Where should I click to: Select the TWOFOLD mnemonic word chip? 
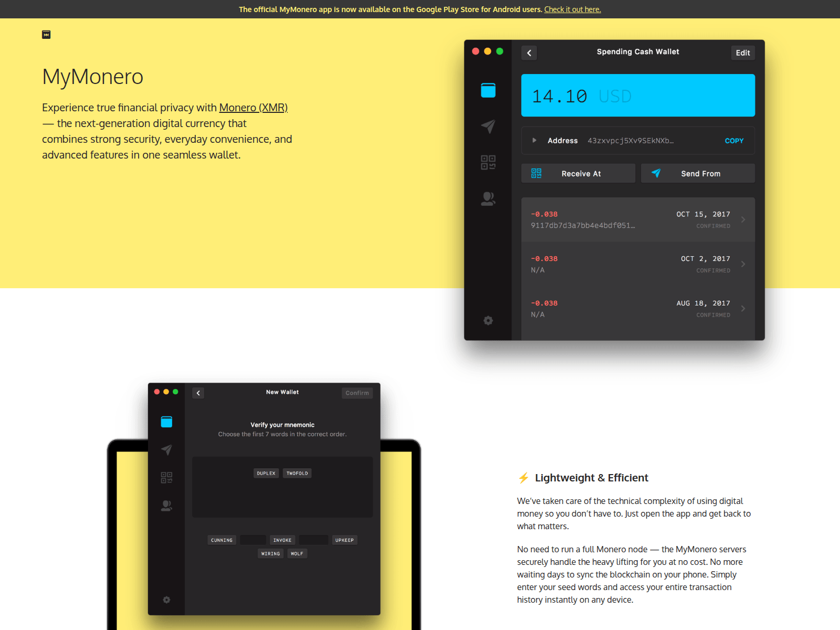click(x=297, y=474)
